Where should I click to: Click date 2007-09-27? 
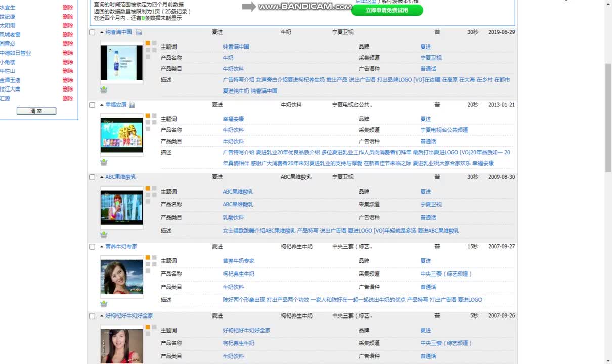(501, 247)
